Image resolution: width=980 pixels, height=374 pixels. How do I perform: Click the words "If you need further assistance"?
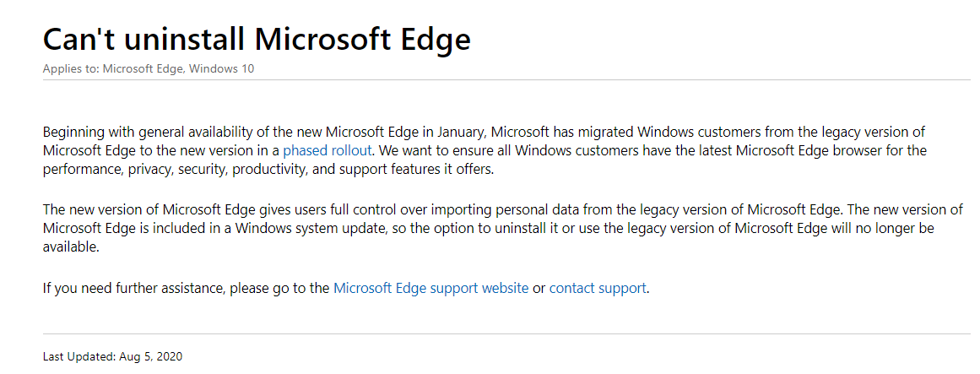click(x=133, y=289)
